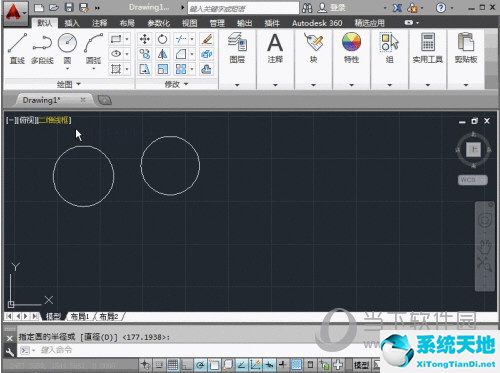Viewport: 500px width, 373px height.
Task: Click the 俯视 view control label
Action: pyautogui.click(x=26, y=120)
